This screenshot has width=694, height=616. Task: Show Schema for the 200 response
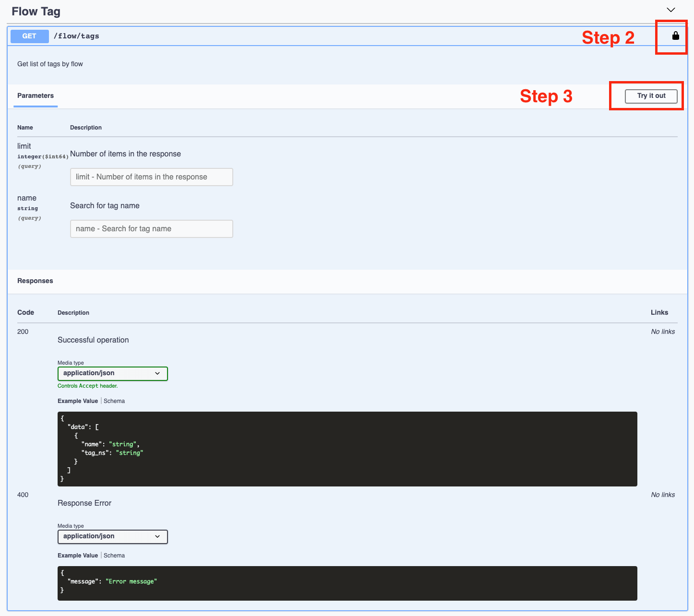coord(114,401)
